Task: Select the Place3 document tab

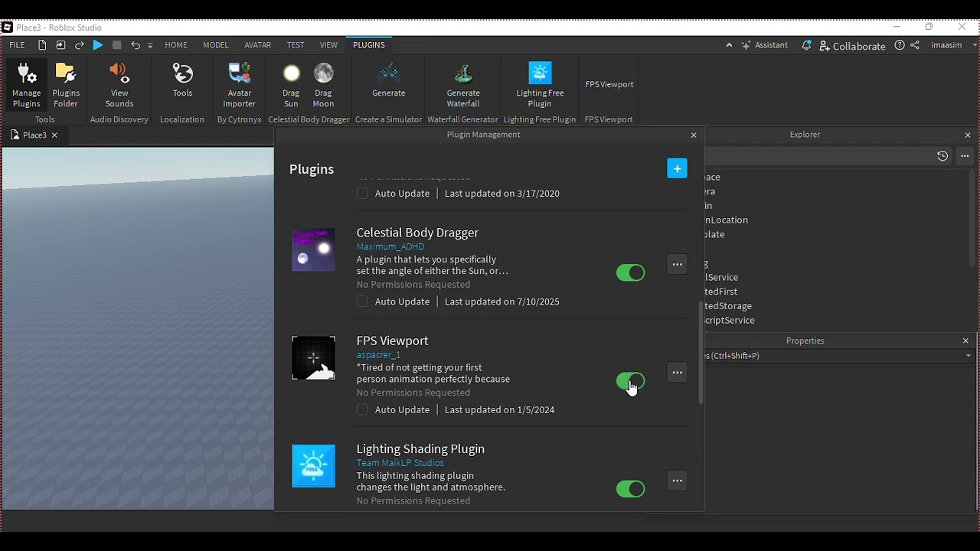Action: coord(29,135)
